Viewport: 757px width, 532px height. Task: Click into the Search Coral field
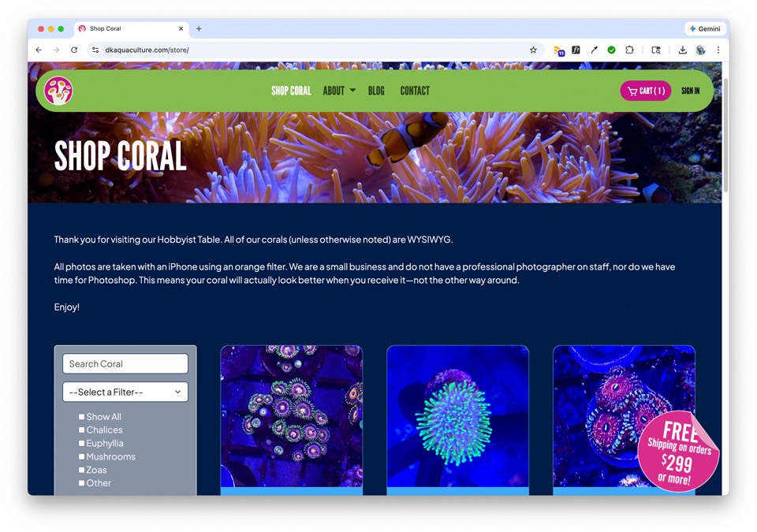(x=125, y=363)
